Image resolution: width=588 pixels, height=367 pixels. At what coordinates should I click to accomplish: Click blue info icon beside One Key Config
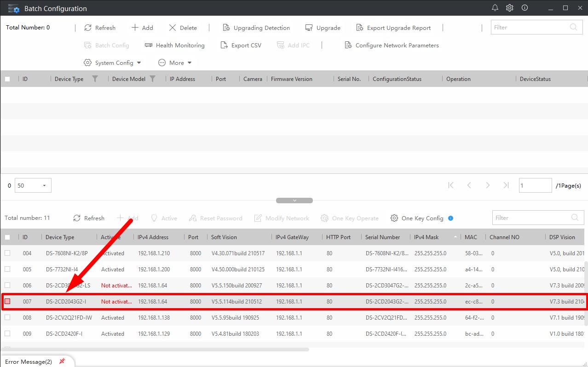[x=451, y=218]
